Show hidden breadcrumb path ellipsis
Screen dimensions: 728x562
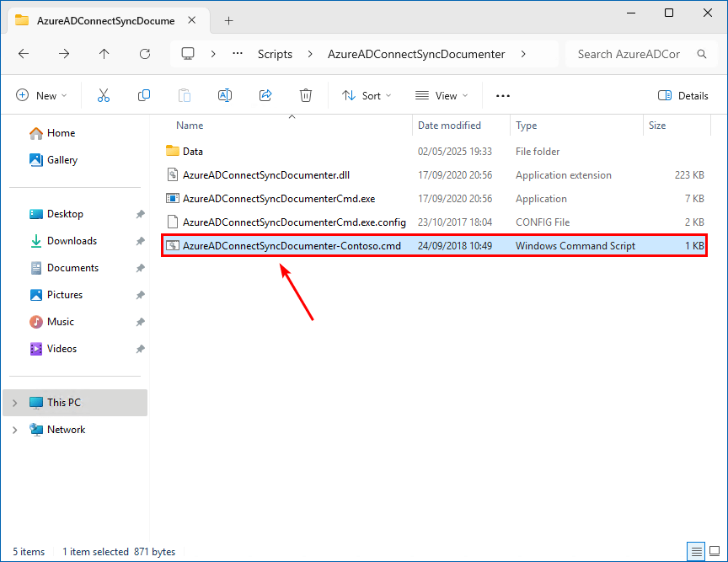point(238,54)
